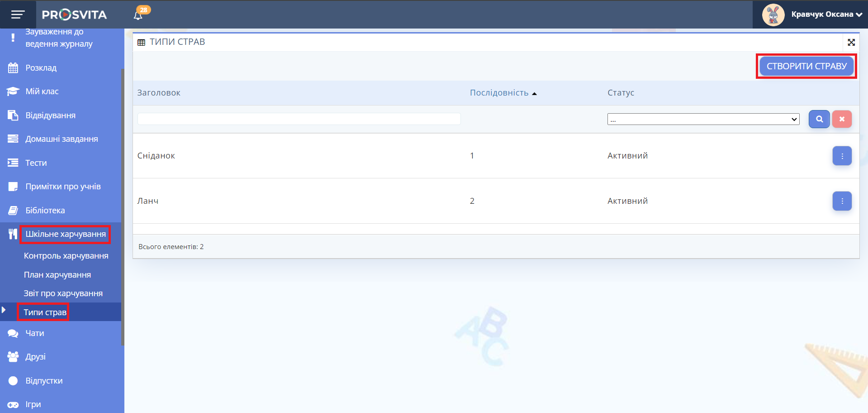Collapse the Шкільне харчування menu section
This screenshot has height=413, width=868.
65,234
